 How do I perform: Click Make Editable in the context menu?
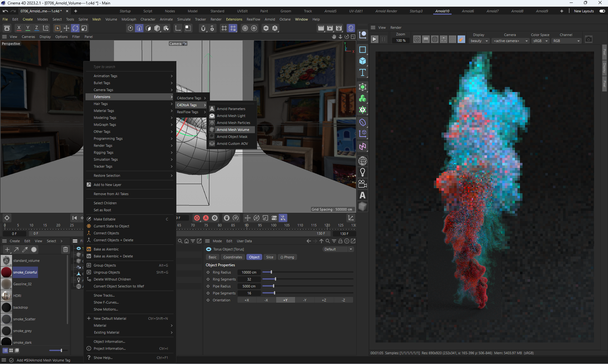(x=104, y=219)
